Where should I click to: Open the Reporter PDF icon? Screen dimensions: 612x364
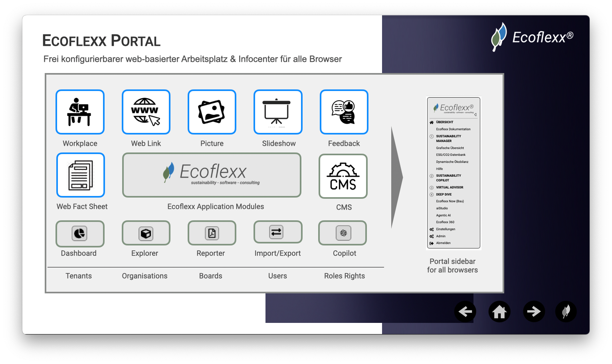click(x=212, y=233)
